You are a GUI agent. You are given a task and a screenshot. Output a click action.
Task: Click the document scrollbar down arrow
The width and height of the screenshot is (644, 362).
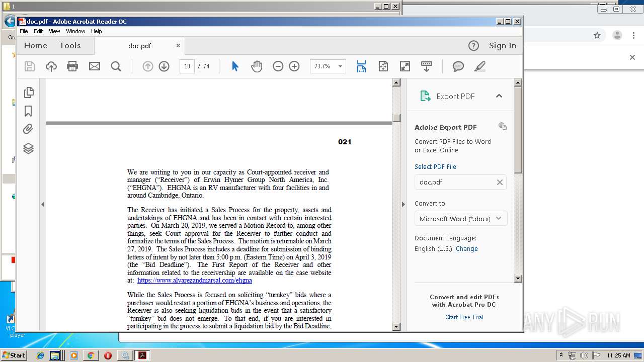point(396,327)
